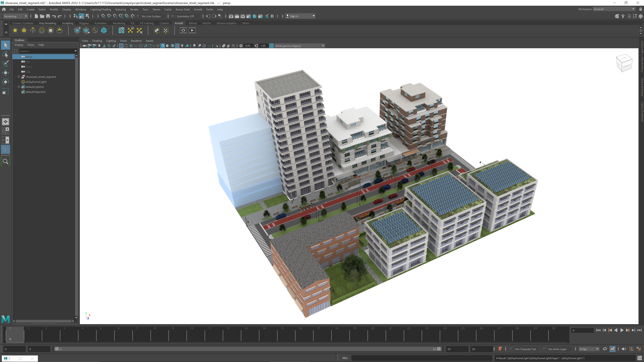Create Arnold Physical Sky shelf icon
Viewport: 644px width, 362px height.
(x=60, y=31)
